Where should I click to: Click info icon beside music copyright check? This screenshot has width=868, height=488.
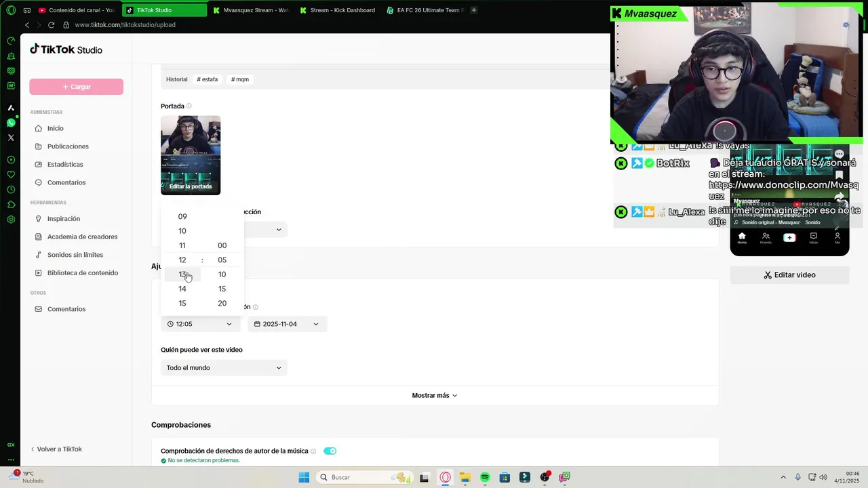coord(313,451)
